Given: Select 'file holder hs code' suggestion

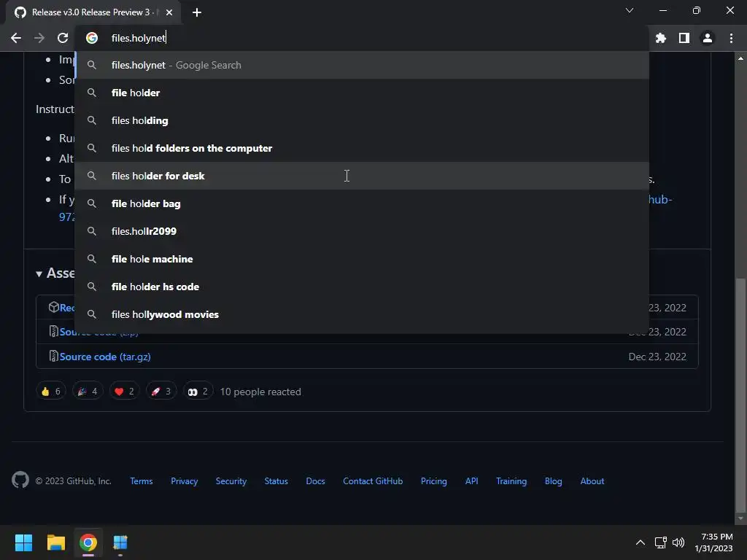Looking at the screenshot, I should click(x=362, y=287).
